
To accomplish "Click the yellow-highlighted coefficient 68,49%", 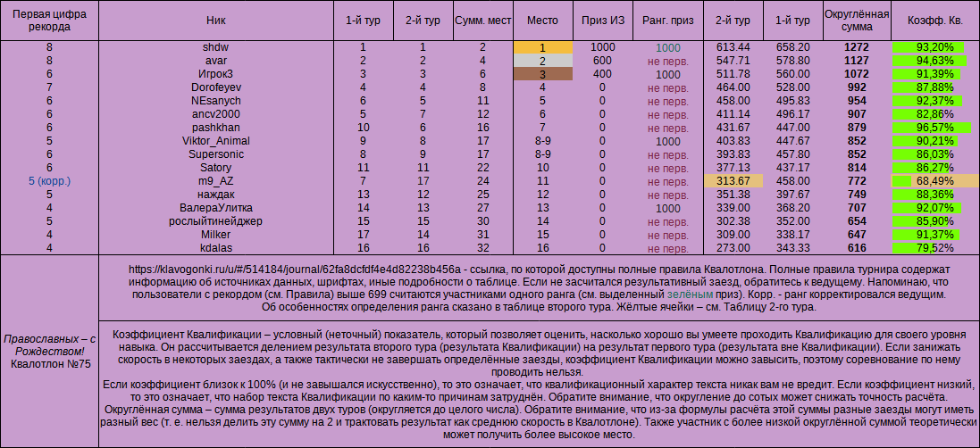I will point(935,181).
